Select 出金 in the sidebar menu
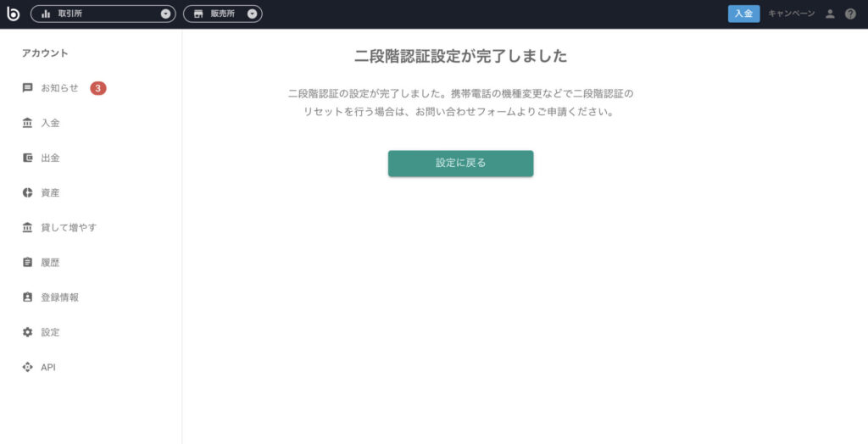Image resolution: width=868 pixels, height=444 pixels. tap(50, 158)
